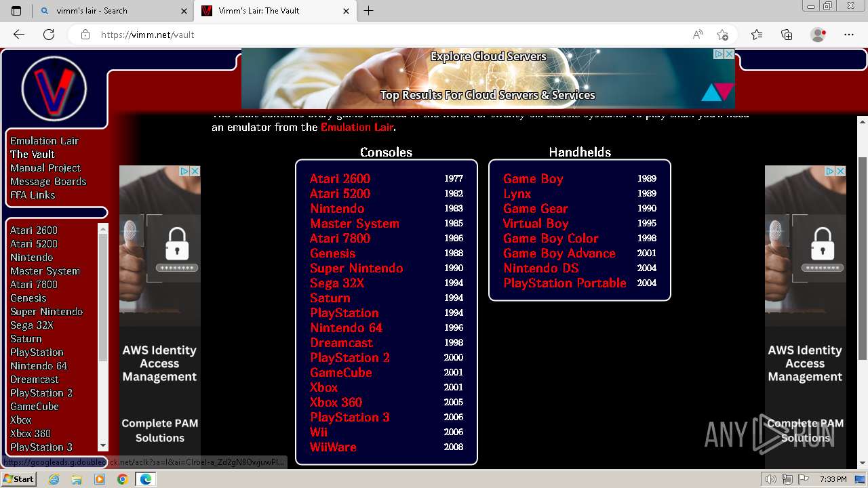
Task: Open PlayStation 2 in Consoles list
Action: click(x=350, y=358)
